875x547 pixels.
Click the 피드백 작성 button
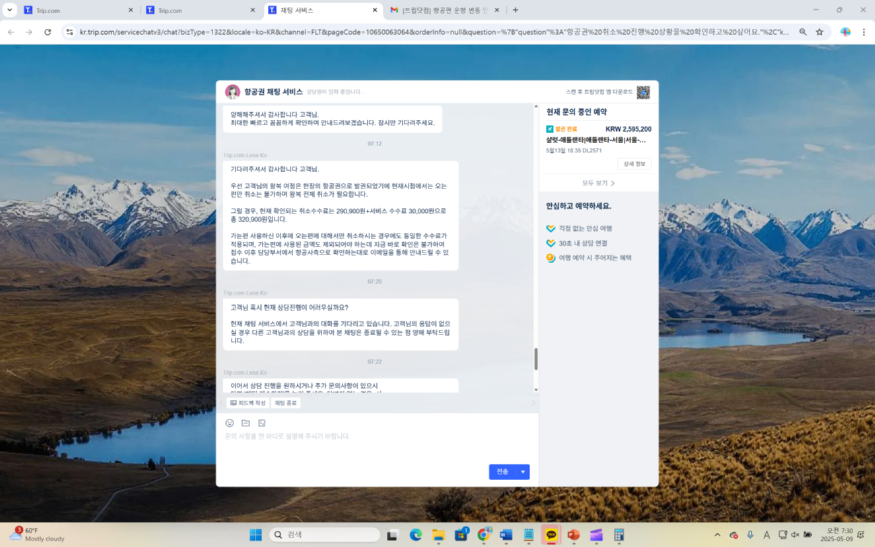pos(248,403)
